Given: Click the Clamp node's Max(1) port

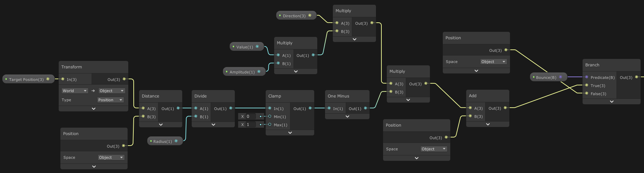Looking at the screenshot, I should coord(270,125).
